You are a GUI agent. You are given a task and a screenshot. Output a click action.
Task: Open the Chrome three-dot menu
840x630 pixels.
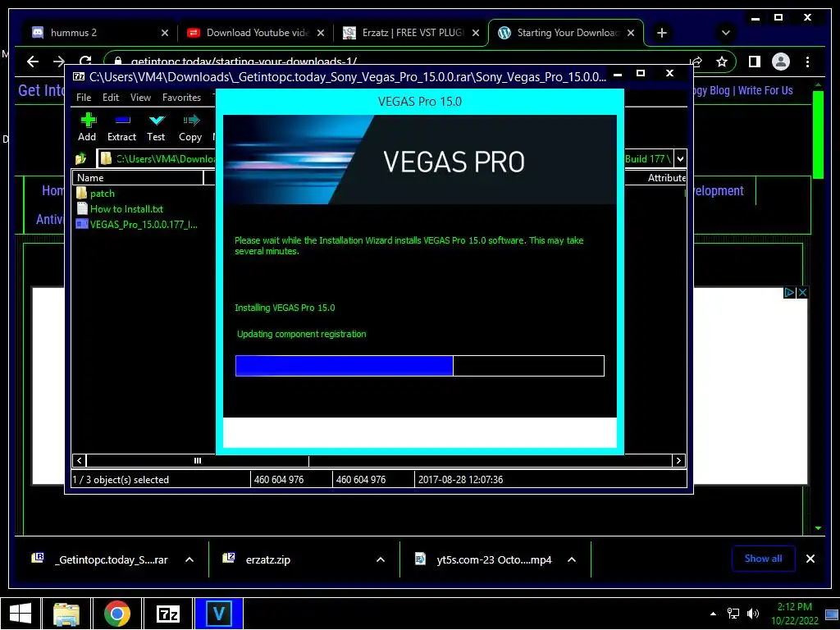click(x=808, y=62)
